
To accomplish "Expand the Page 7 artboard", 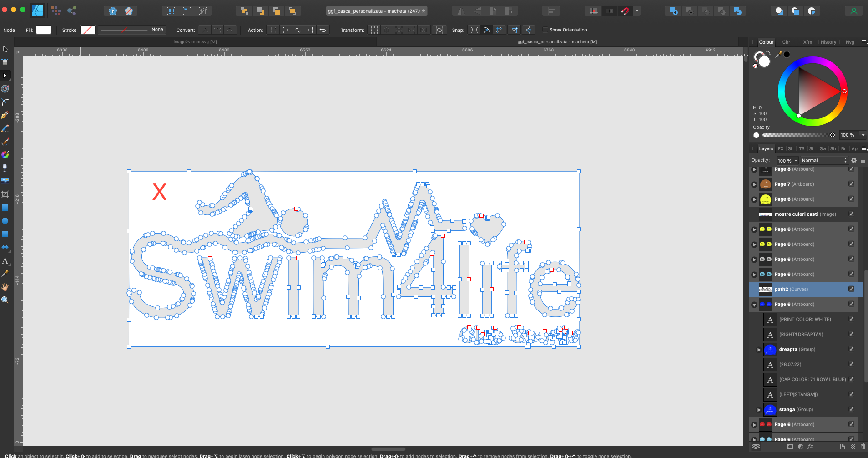I will tap(754, 184).
